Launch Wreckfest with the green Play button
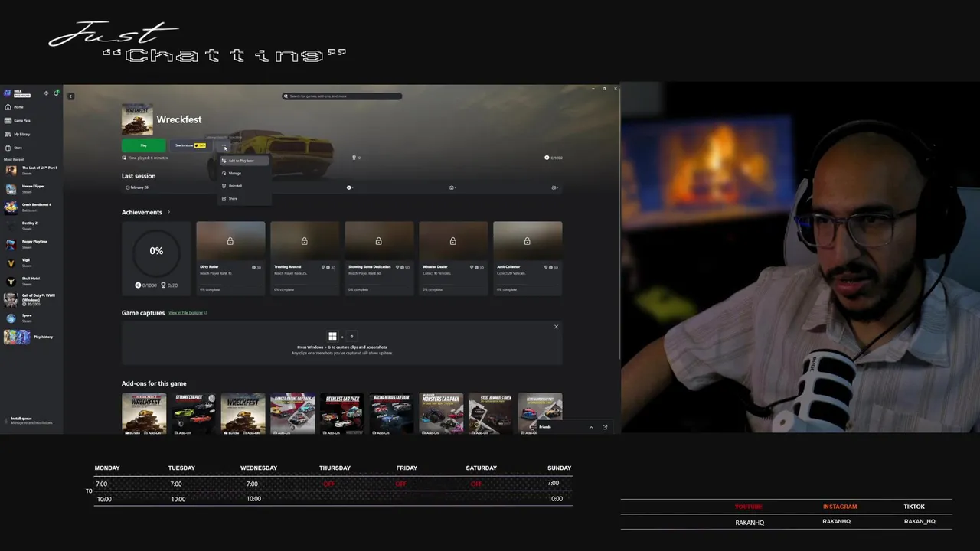 click(143, 145)
